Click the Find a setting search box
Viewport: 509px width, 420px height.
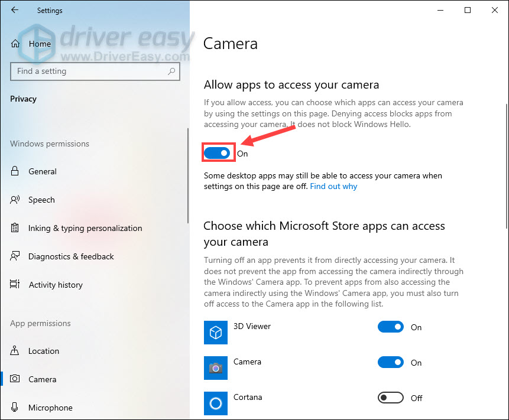click(x=89, y=71)
